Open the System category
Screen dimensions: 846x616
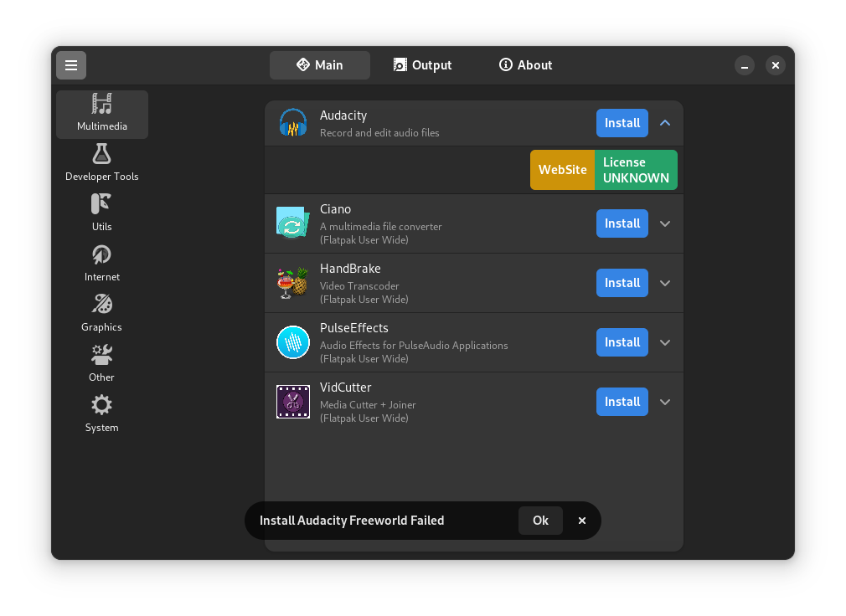coord(102,414)
